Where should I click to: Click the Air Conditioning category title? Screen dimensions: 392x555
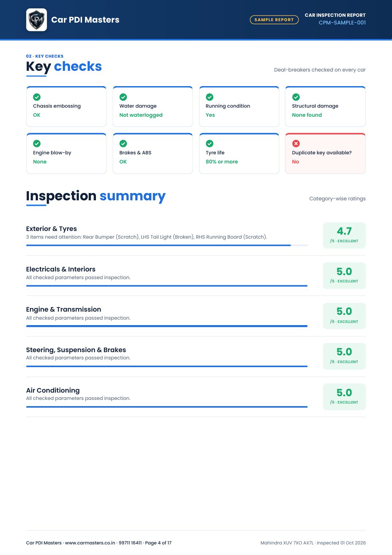(53, 390)
